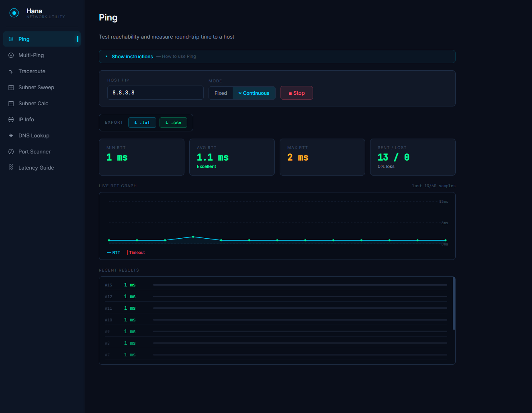Click the Sent / Lost 13 / 0 value

[394, 157]
